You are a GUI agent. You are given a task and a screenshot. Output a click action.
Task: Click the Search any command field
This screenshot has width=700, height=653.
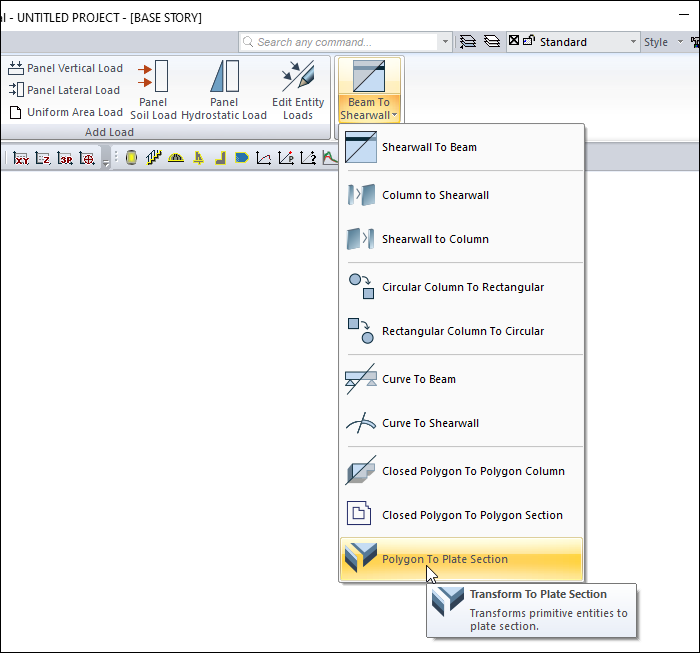coord(340,42)
